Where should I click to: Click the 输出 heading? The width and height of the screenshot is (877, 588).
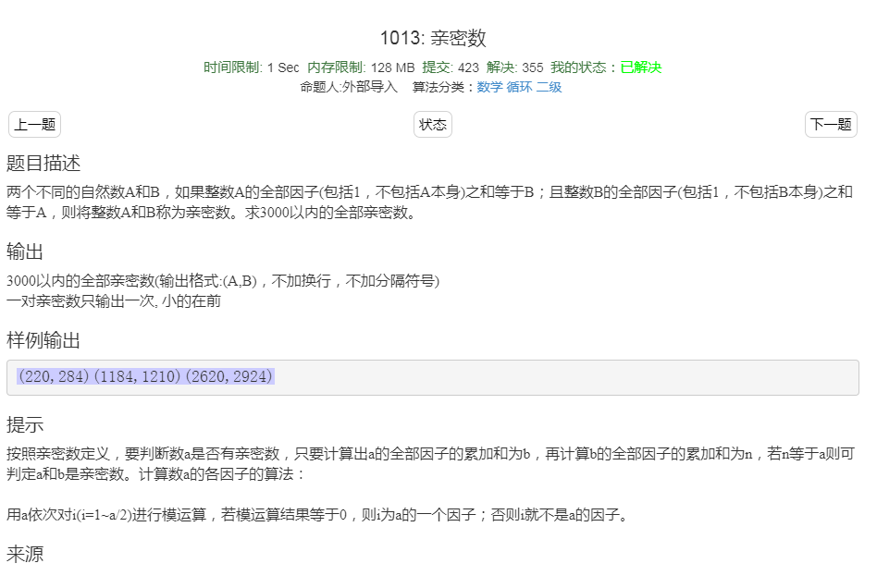coord(25,251)
